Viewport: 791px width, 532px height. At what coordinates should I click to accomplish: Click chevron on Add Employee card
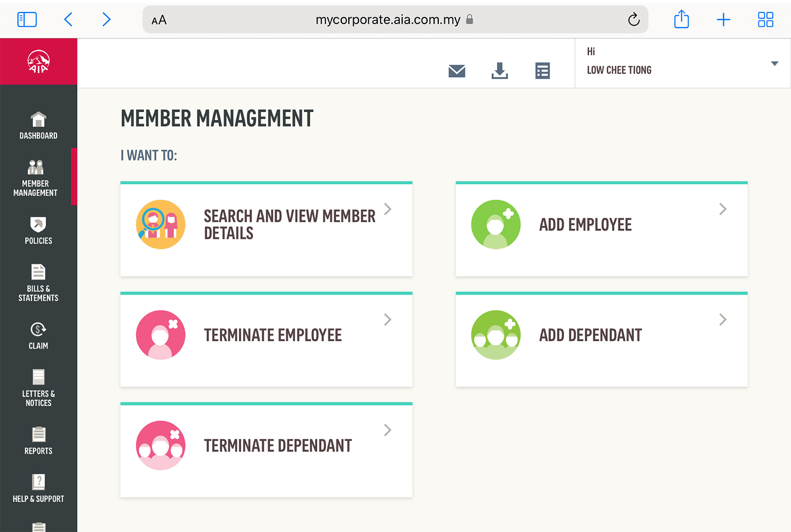pyautogui.click(x=723, y=209)
